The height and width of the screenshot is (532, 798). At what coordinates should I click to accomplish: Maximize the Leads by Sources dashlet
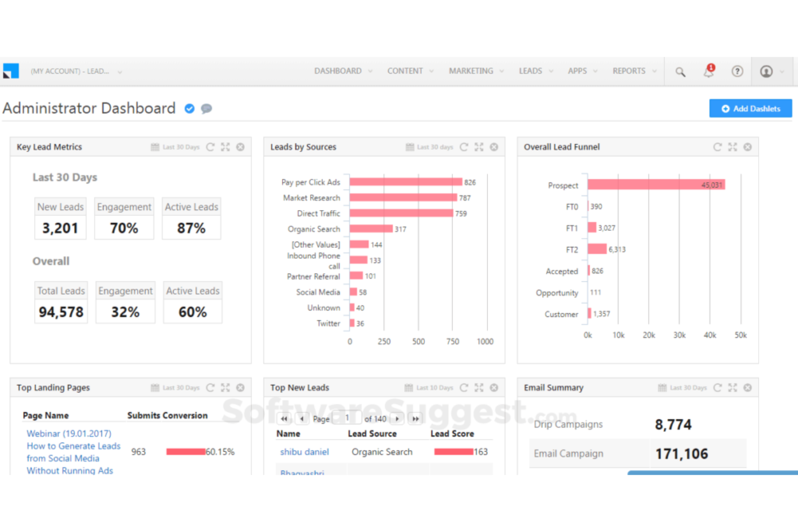point(479,147)
